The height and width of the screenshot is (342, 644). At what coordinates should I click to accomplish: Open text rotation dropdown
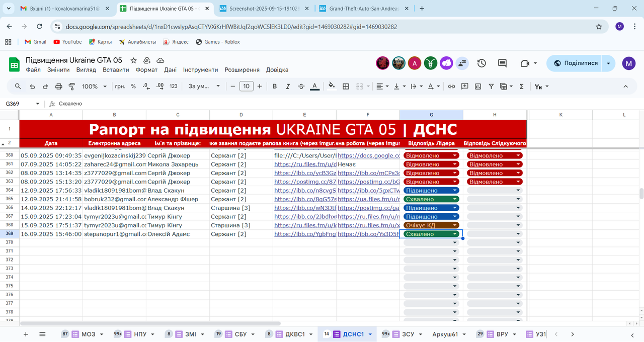(x=434, y=87)
